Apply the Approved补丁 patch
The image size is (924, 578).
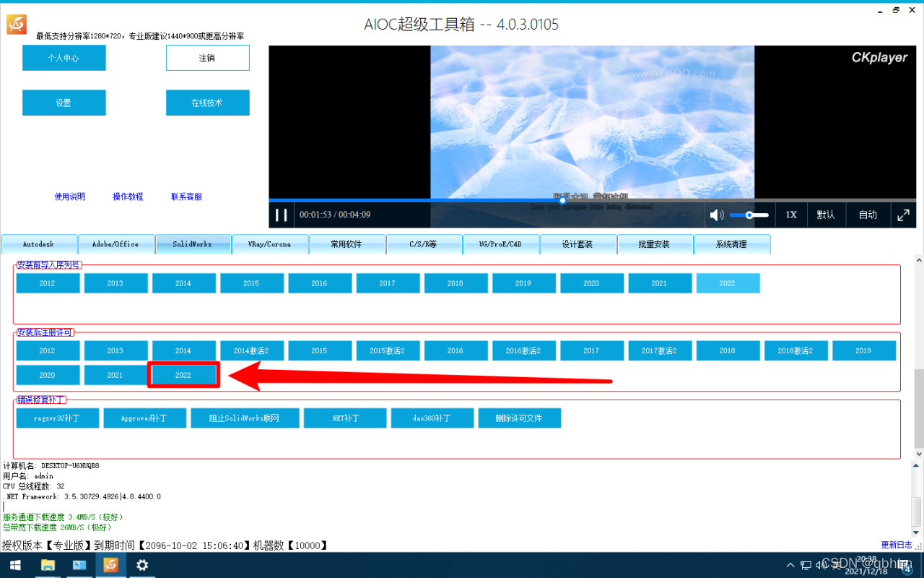click(144, 418)
